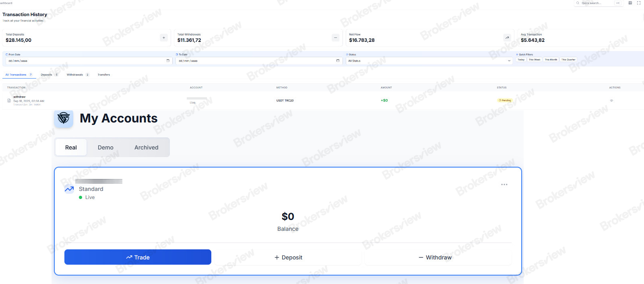This screenshot has height=284, width=644.
Task: Switch to the All Transactions tab
Action: coord(19,75)
